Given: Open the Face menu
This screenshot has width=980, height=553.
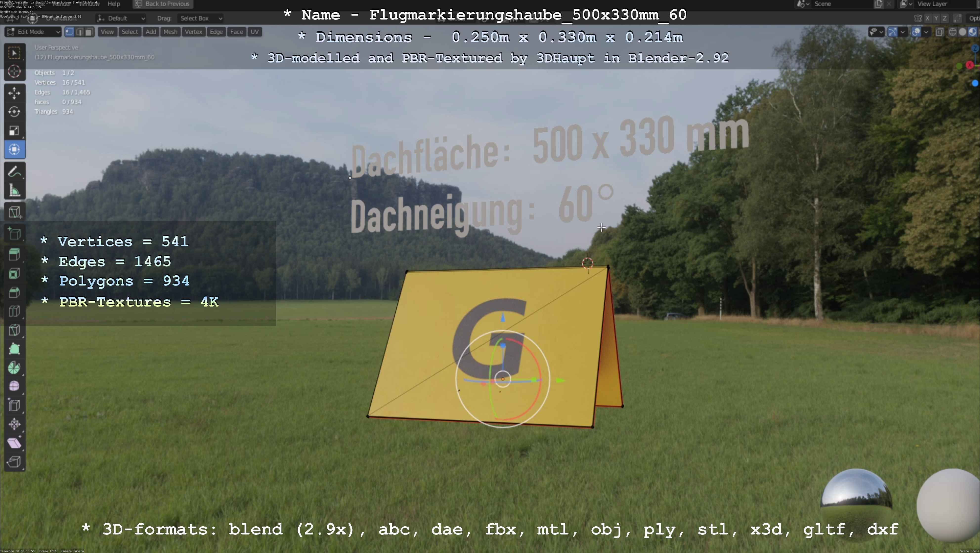Looking at the screenshot, I should [x=236, y=32].
